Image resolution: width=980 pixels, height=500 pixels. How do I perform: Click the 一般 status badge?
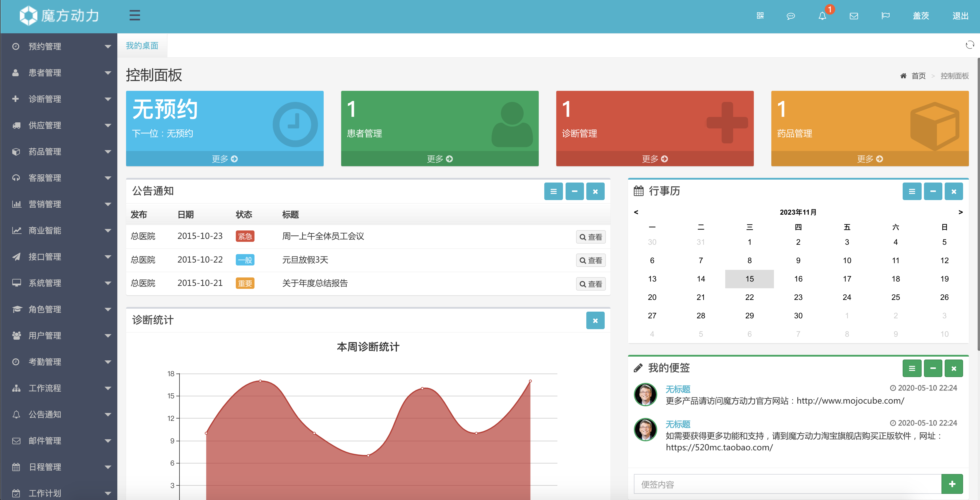[x=245, y=260]
